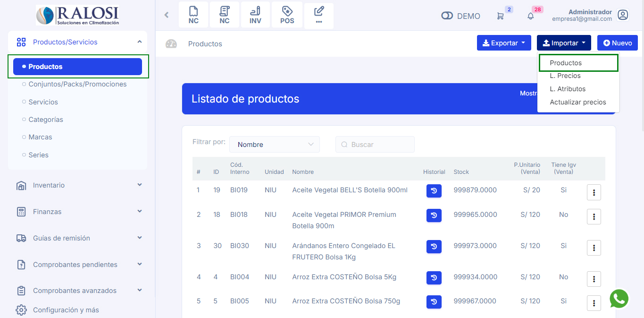Click the POS shortcut icon
Image resolution: width=644 pixels, height=318 pixels.
(x=287, y=15)
